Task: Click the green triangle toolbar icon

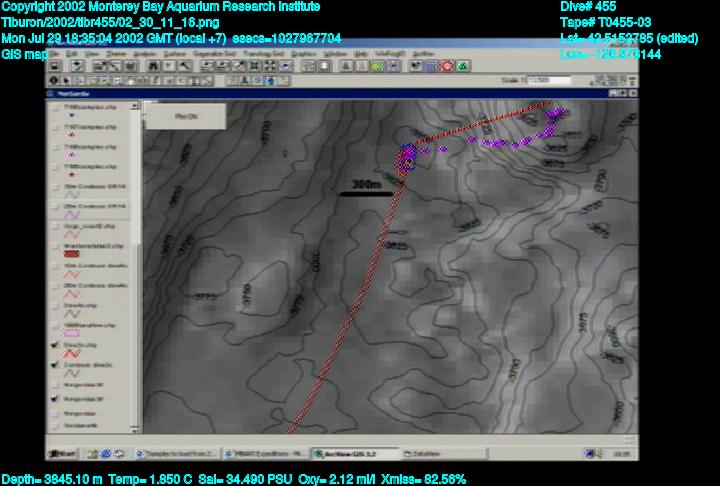Action: pyautogui.click(x=463, y=66)
